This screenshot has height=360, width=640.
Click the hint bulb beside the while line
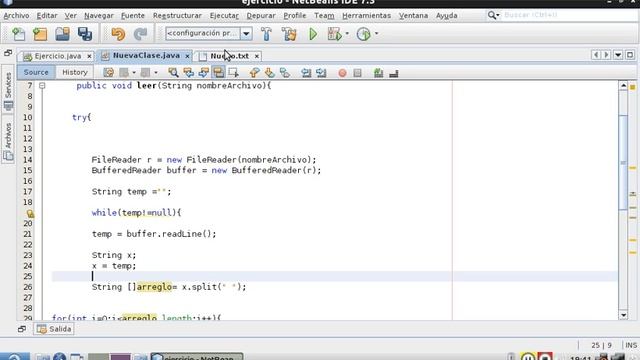pos(30,213)
